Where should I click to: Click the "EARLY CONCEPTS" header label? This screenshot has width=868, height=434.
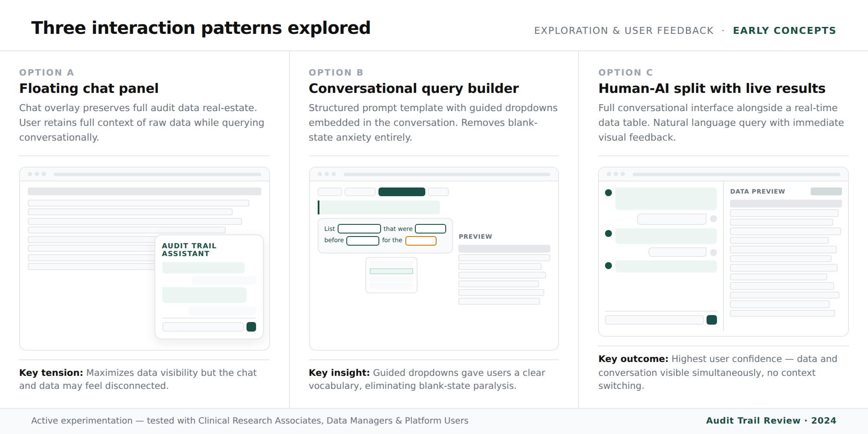point(785,30)
